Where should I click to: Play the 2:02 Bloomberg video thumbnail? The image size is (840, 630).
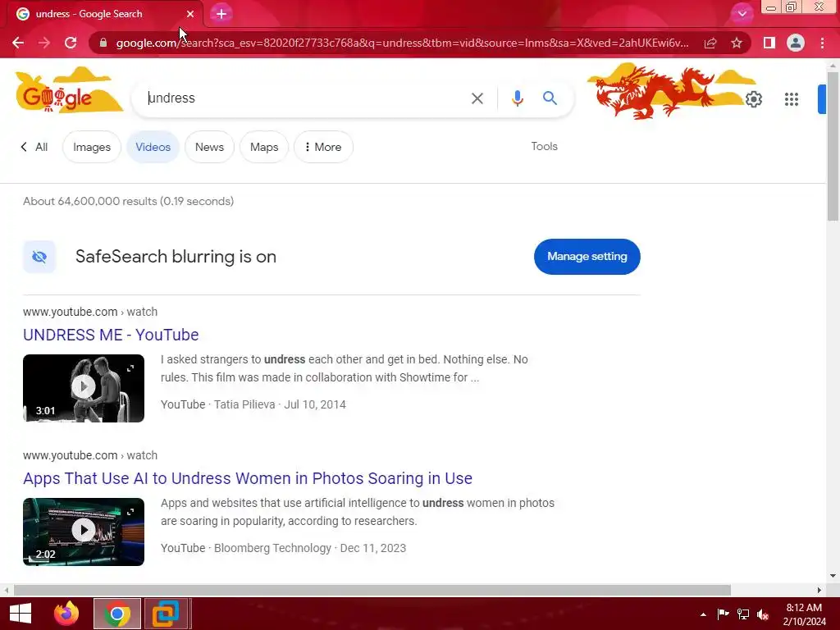[84, 531]
